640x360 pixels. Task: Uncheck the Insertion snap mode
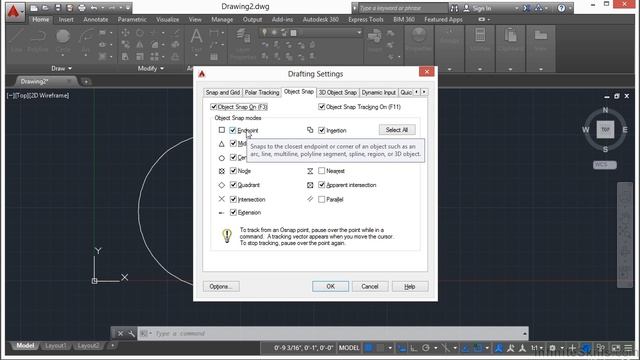coord(322,130)
